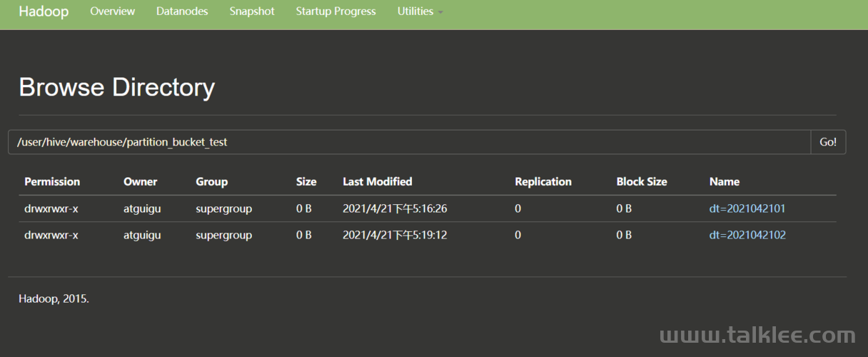Open the dt=2021042101 directory link
The width and height of the screenshot is (868, 357).
click(x=747, y=208)
